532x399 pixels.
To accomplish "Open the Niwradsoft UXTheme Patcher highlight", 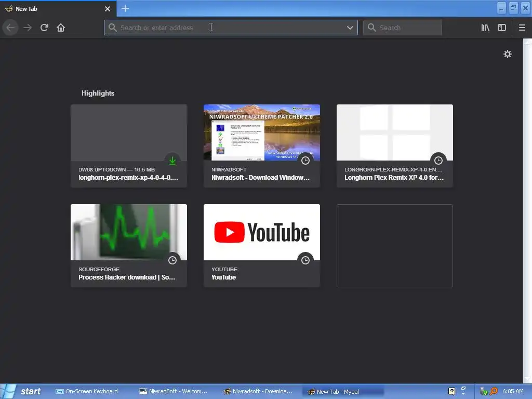I will click(x=262, y=146).
